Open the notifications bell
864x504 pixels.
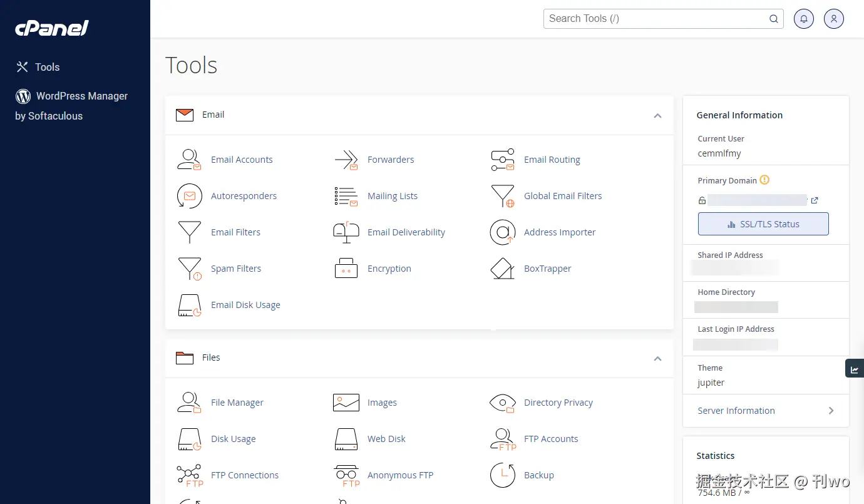click(x=804, y=19)
